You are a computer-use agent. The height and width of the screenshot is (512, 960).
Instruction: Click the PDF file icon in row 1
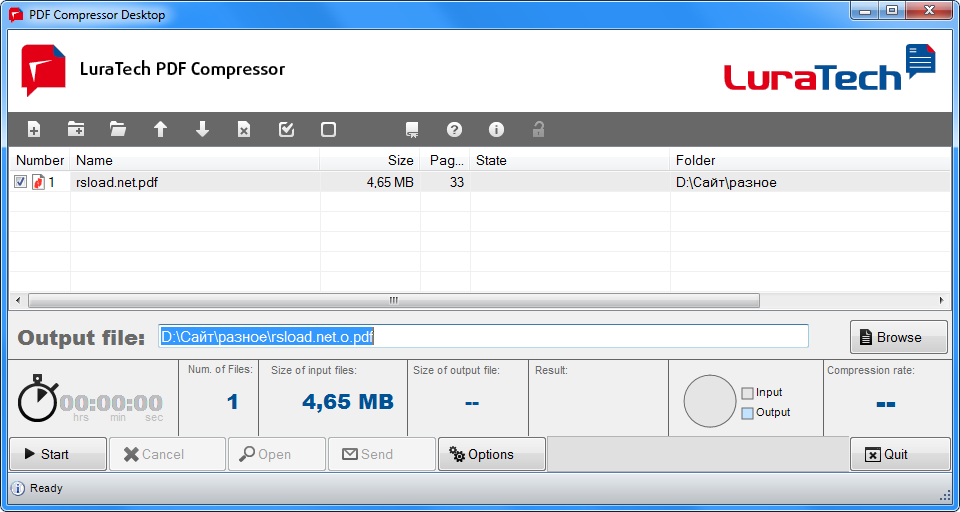coord(39,182)
